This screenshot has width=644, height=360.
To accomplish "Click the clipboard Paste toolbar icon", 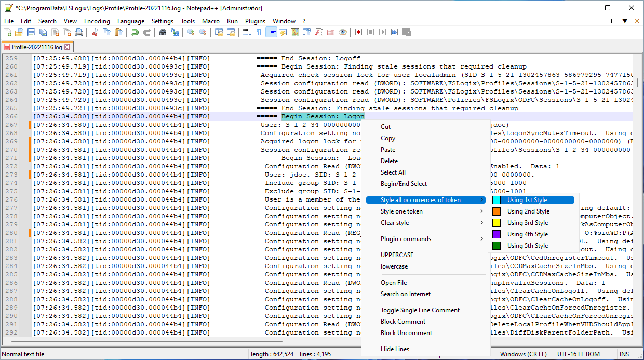I will coord(119,32).
